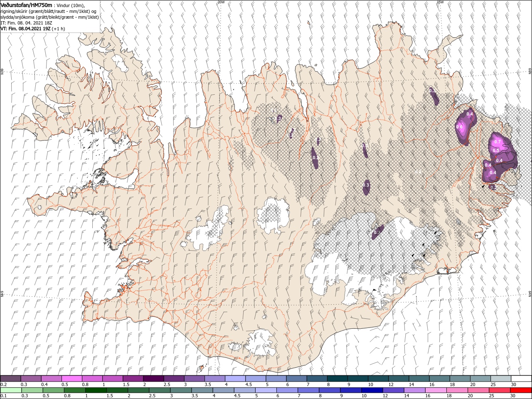Image resolution: width=532 pixels, height=399 pixels.
Task: Click the slate-blue swatch at 6, upper legend row
Action: (296, 379)
